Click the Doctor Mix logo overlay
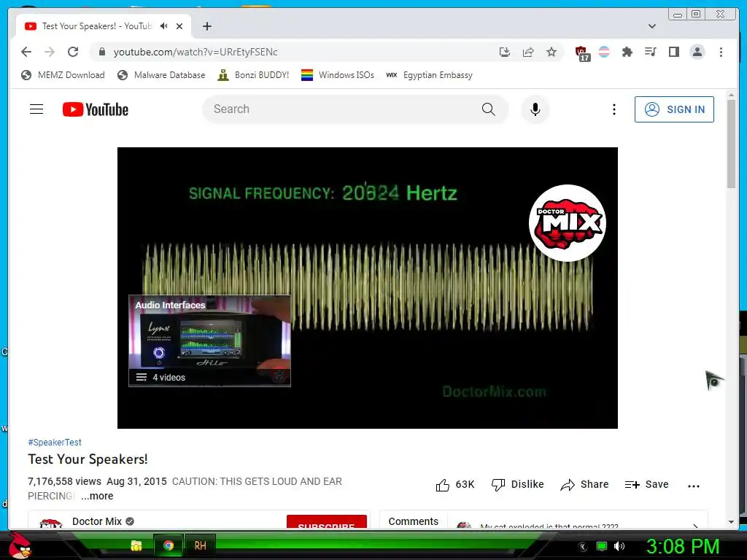747x560 pixels. click(567, 223)
